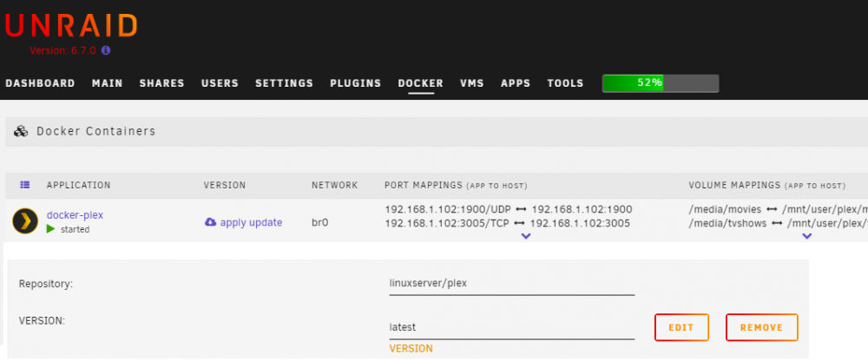Open the Apps tab
Image resolution: width=868 pixels, height=361 pixels.
[516, 83]
